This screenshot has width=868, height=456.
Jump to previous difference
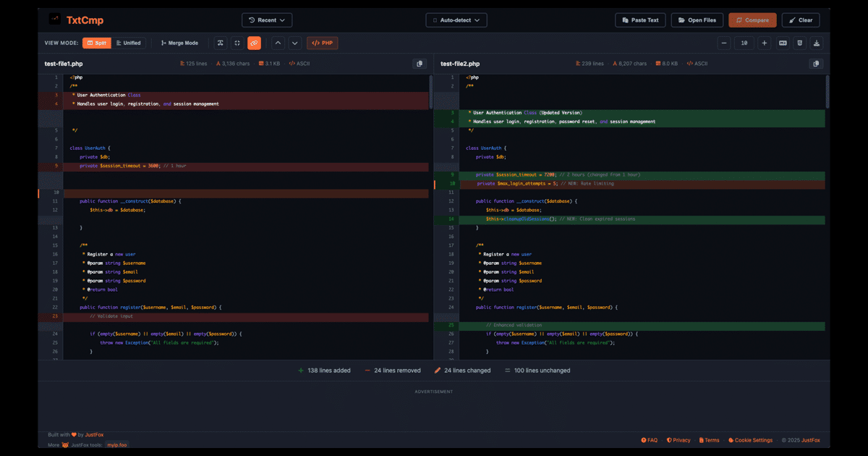278,43
